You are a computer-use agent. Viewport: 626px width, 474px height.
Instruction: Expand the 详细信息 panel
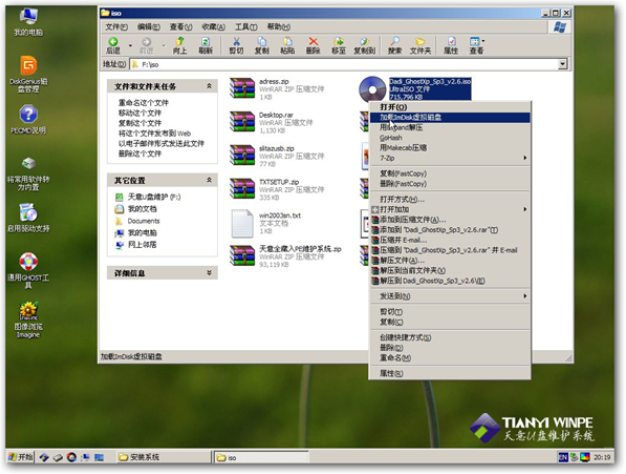(208, 272)
